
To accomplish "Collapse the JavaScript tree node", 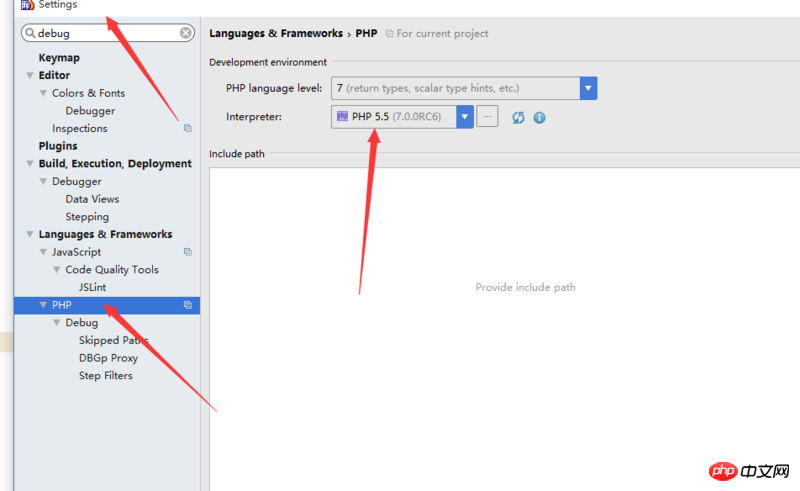I will click(43, 252).
